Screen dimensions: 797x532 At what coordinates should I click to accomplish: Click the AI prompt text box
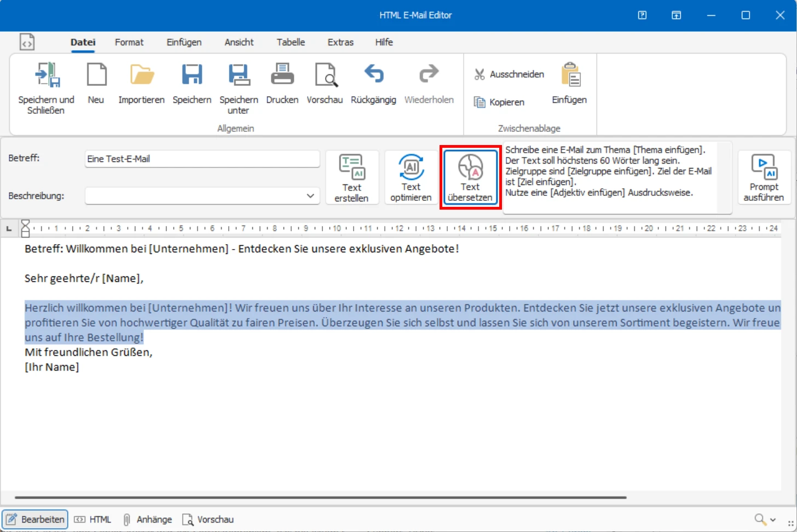(x=617, y=177)
